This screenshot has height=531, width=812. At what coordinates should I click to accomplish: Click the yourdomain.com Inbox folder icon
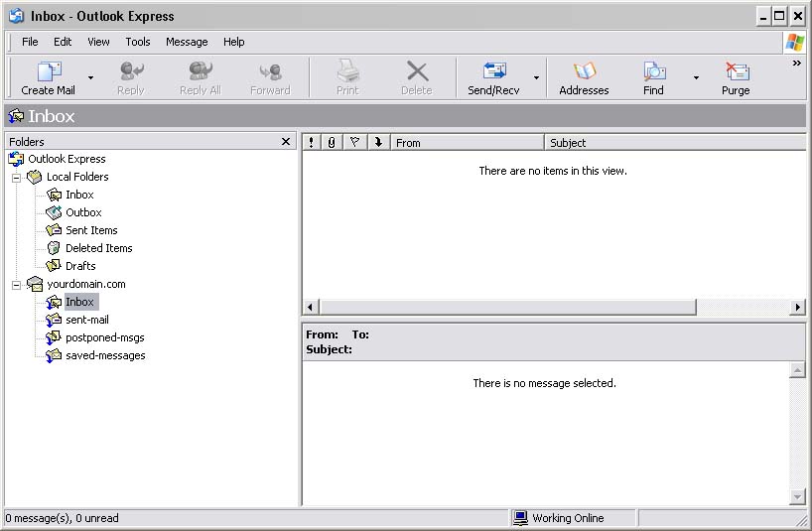pos(54,303)
